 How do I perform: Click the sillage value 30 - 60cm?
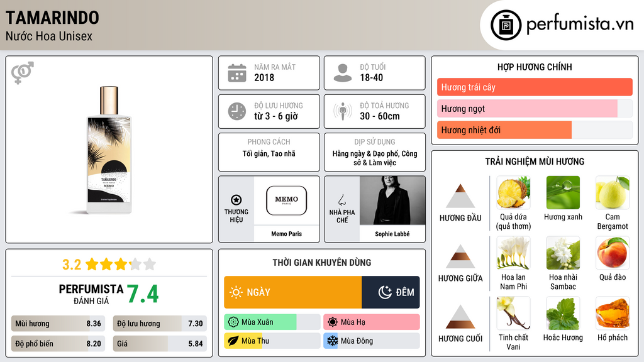379,116
